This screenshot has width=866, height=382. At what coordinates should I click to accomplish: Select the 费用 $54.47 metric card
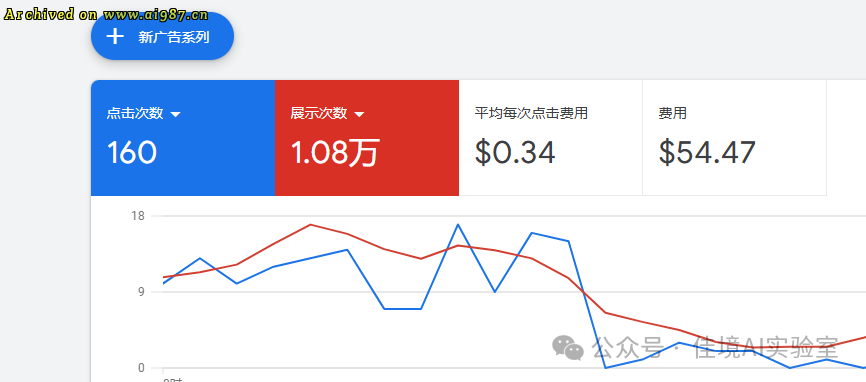pos(735,138)
